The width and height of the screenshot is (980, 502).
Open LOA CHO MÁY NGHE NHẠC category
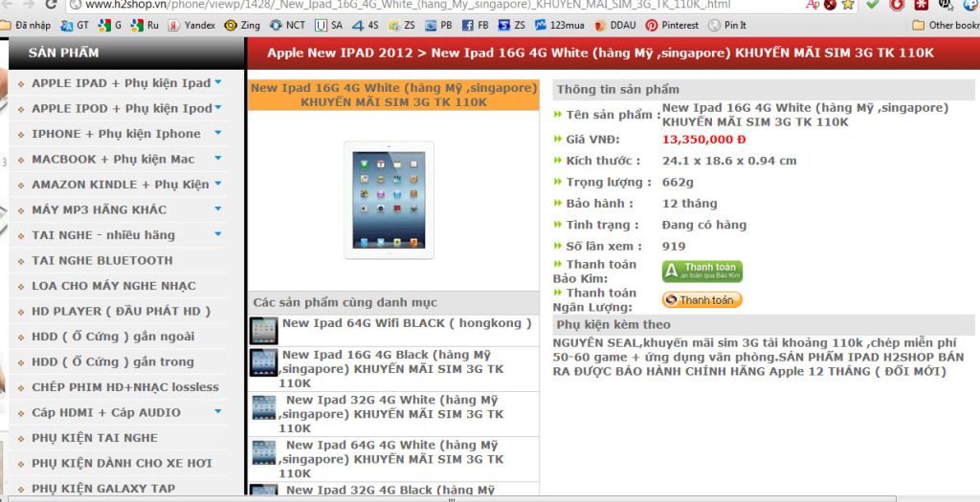(113, 286)
